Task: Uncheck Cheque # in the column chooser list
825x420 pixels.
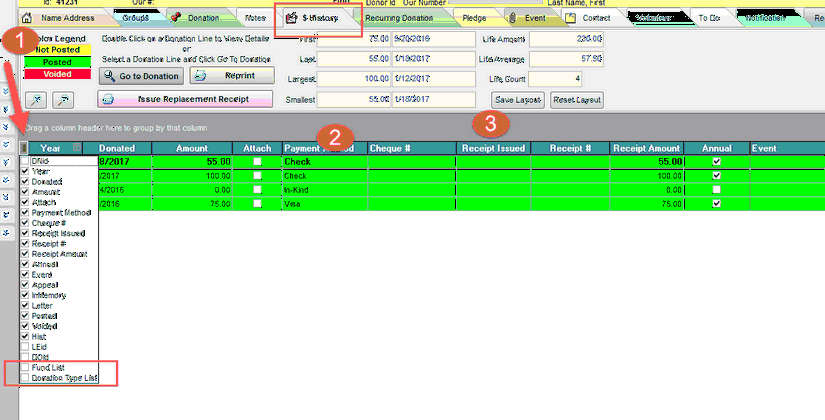Action: coord(25,223)
